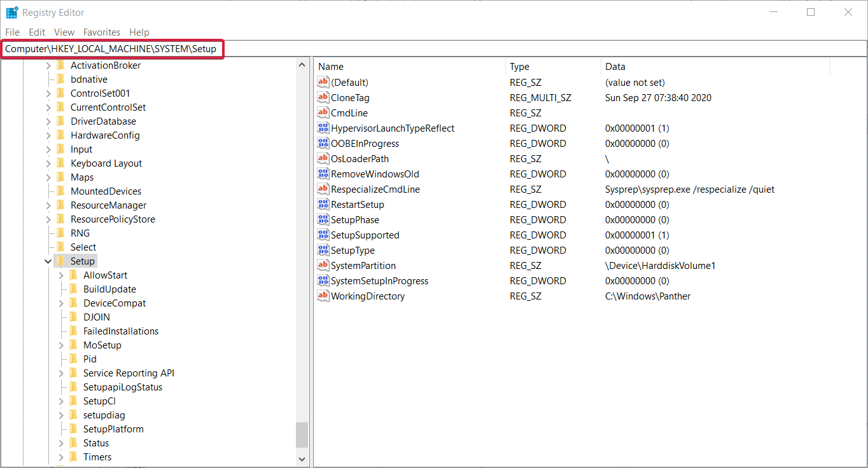Click the tree scrollbar up arrow
Viewport: 868px width, 468px height.
302,64
